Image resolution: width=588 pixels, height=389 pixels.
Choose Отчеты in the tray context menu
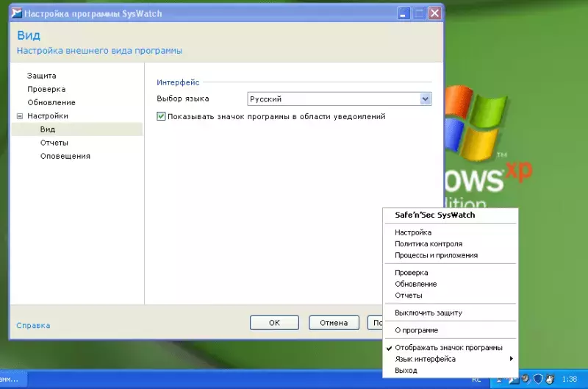[451, 295]
